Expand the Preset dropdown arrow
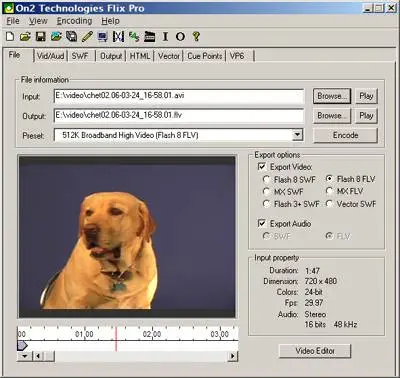The width and height of the screenshot is (400, 378). coord(297,135)
